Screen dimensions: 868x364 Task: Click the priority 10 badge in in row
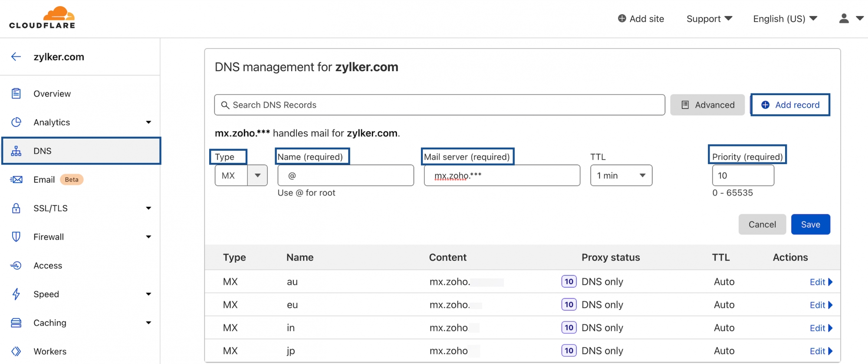(x=569, y=328)
